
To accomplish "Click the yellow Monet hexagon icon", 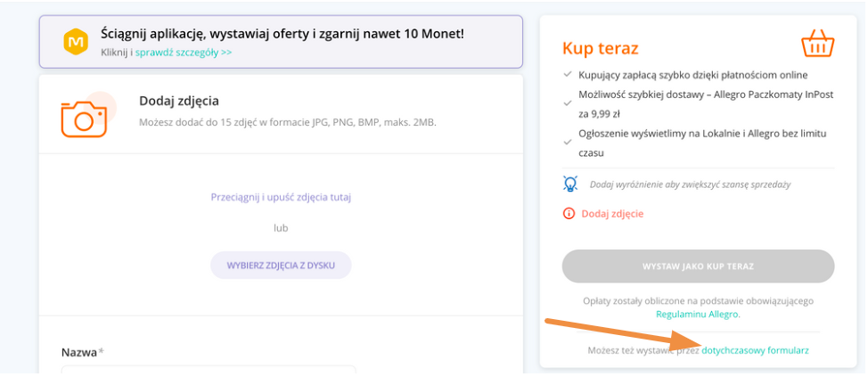I will click(74, 42).
